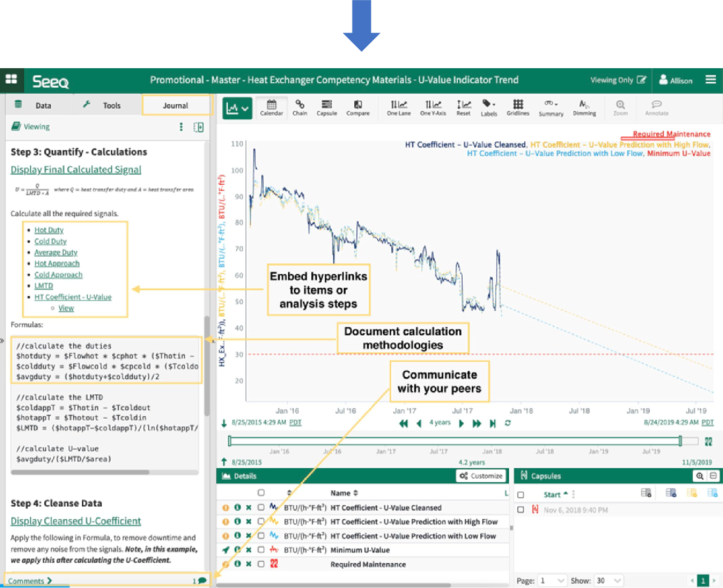723x588 pixels.
Task: Select all items in Details header checkbox
Action: [x=261, y=493]
